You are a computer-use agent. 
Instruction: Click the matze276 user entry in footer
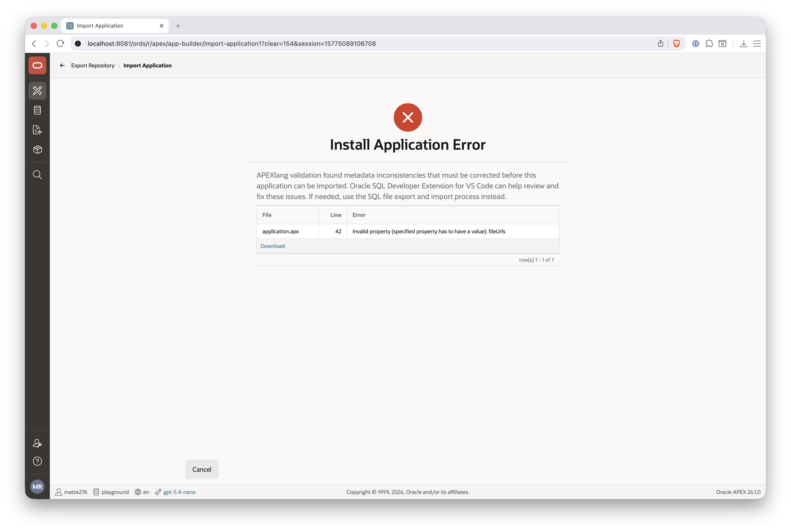pyautogui.click(x=71, y=492)
